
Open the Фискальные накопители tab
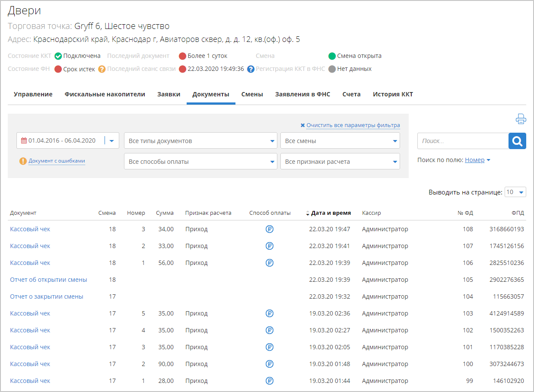[105, 94]
